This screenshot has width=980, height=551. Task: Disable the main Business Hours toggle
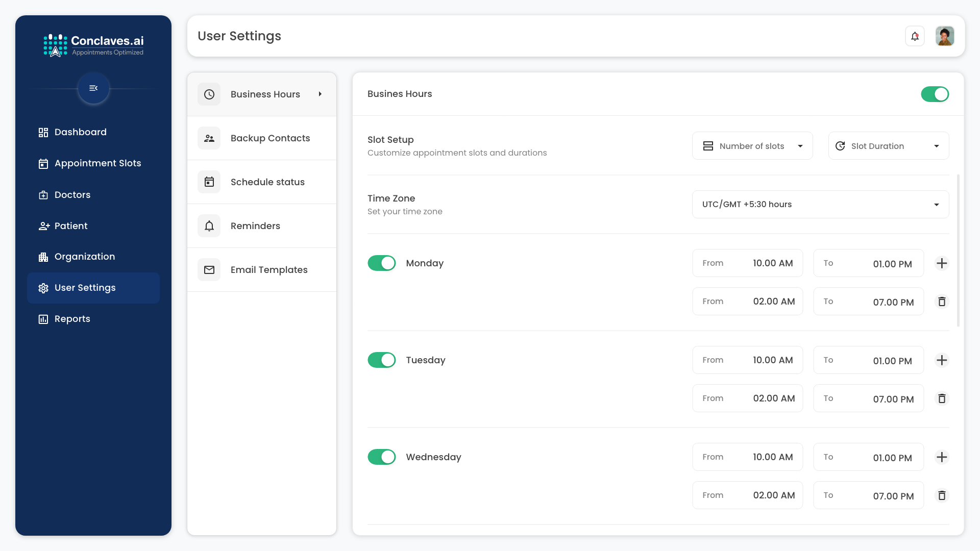(x=935, y=94)
